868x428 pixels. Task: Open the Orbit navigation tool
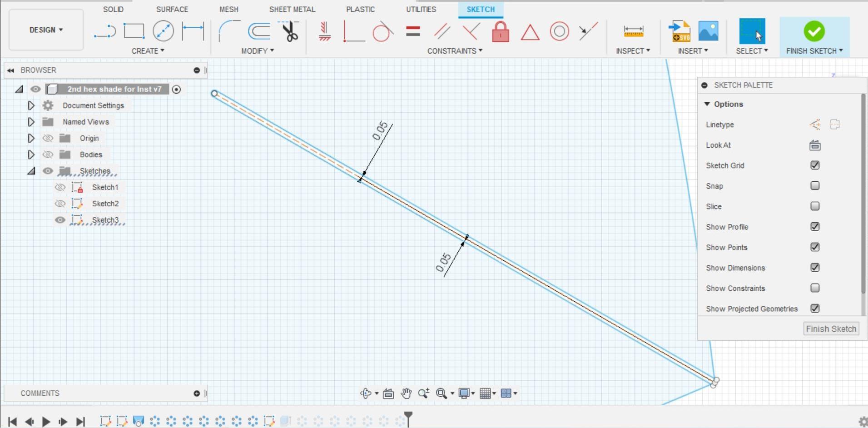pos(366,393)
